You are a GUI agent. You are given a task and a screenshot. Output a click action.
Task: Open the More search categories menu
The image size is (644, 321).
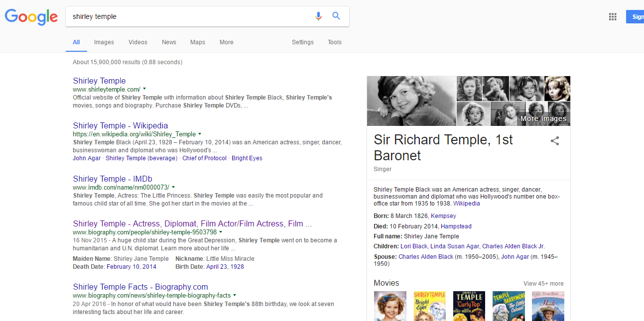[227, 42]
